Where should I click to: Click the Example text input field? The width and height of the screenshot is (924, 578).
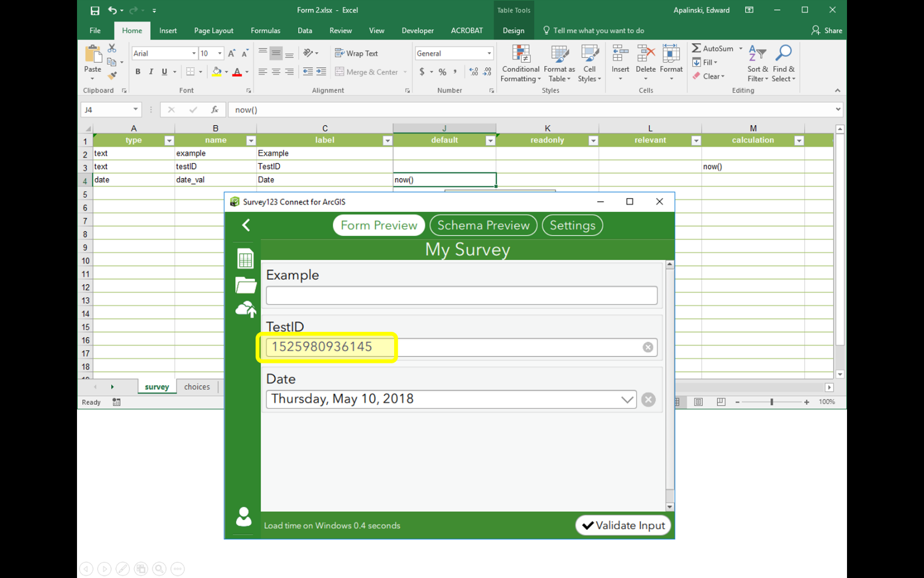461,295
